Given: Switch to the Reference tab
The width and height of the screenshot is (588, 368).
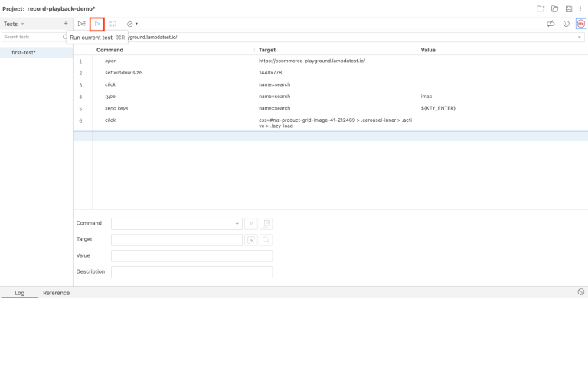Looking at the screenshot, I should pos(56,293).
